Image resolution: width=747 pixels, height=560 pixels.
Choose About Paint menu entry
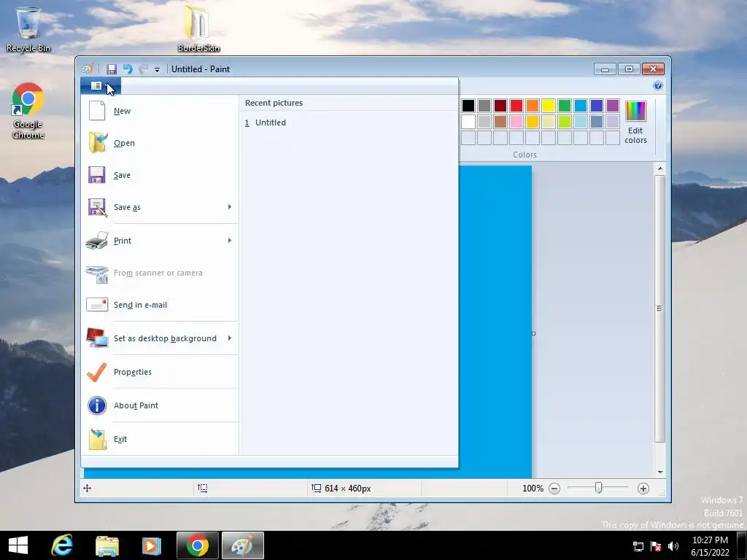pos(160,405)
